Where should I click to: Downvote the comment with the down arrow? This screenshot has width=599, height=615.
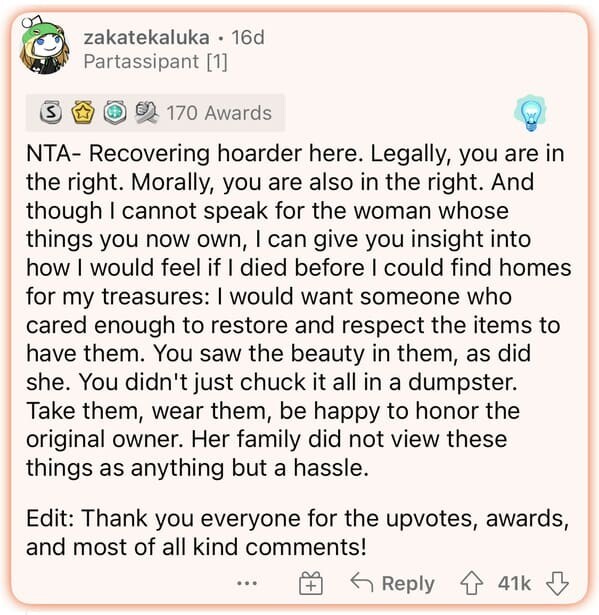557,583
